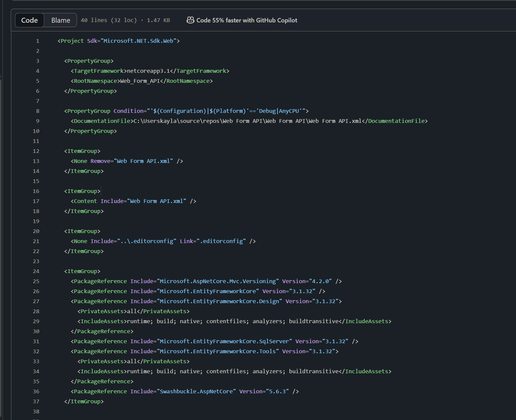Image resolution: width=516 pixels, height=420 pixels.
Task: Select line number 25
Action: point(36,281)
